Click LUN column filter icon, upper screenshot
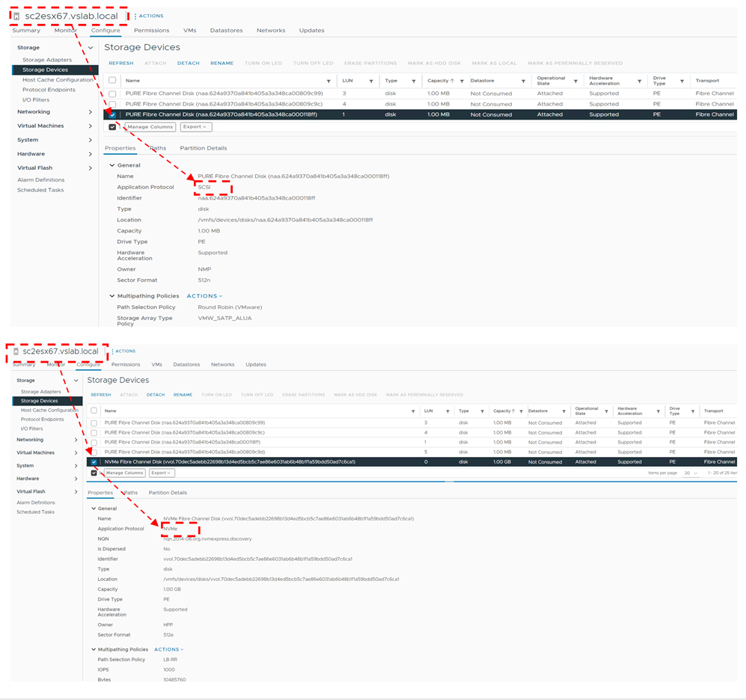746x700 pixels. point(371,82)
